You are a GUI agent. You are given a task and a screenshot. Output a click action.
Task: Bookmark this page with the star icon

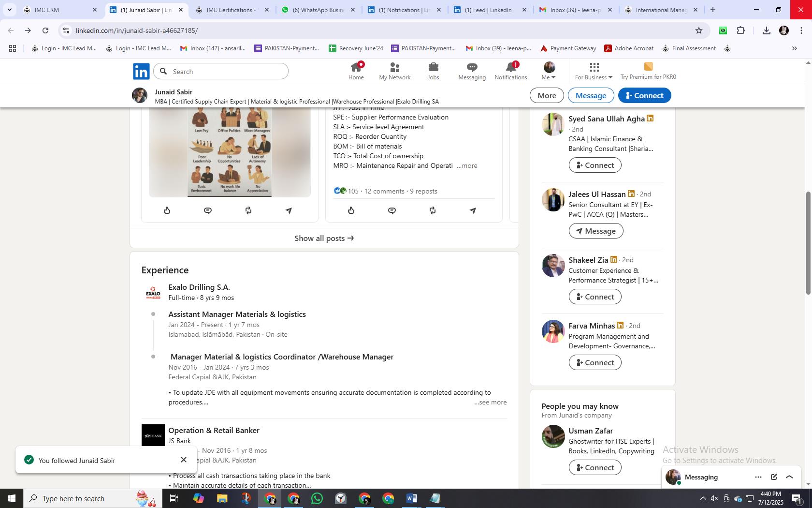pyautogui.click(x=699, y=30)
